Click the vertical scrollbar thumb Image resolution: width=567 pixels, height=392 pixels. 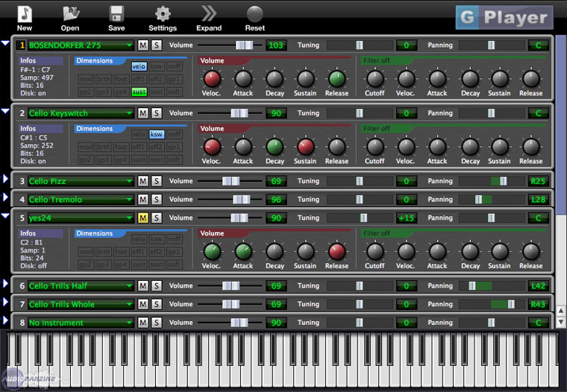[560, 125]
